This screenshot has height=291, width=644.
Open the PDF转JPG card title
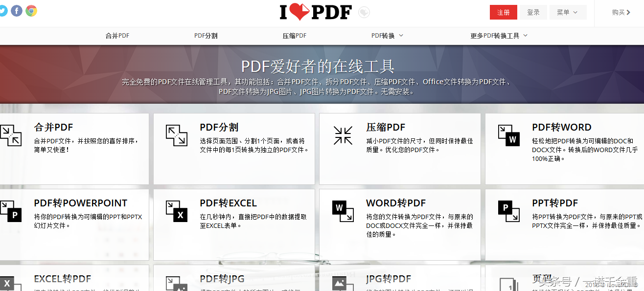coord(222,279)
